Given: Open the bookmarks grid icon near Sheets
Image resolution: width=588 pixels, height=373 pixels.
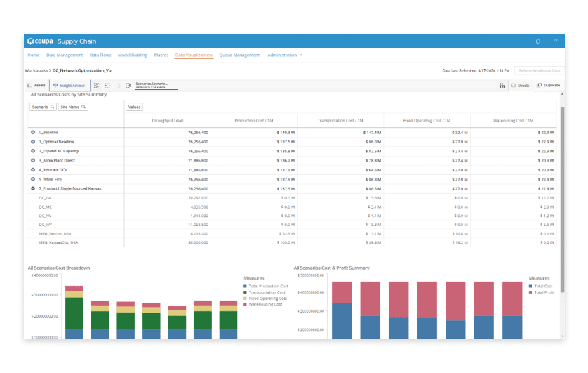Looking at the screenshot, I should (502, 86).
